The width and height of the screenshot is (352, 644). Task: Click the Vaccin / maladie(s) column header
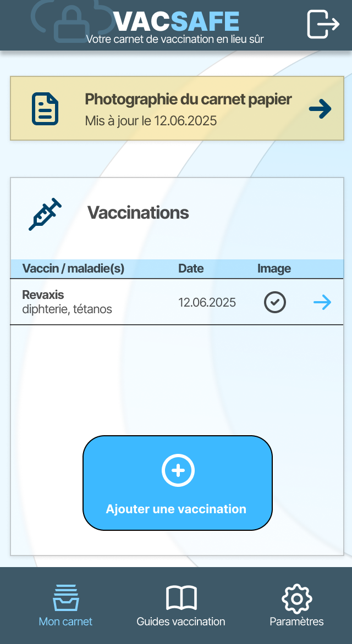[73, 269]
